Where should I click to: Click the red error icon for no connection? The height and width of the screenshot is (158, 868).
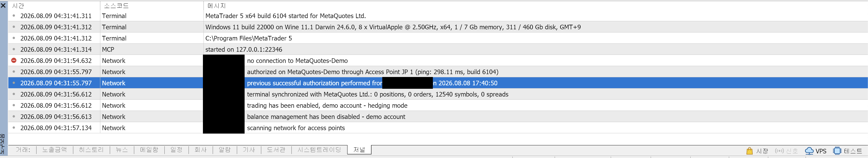(x=14, y=60)
